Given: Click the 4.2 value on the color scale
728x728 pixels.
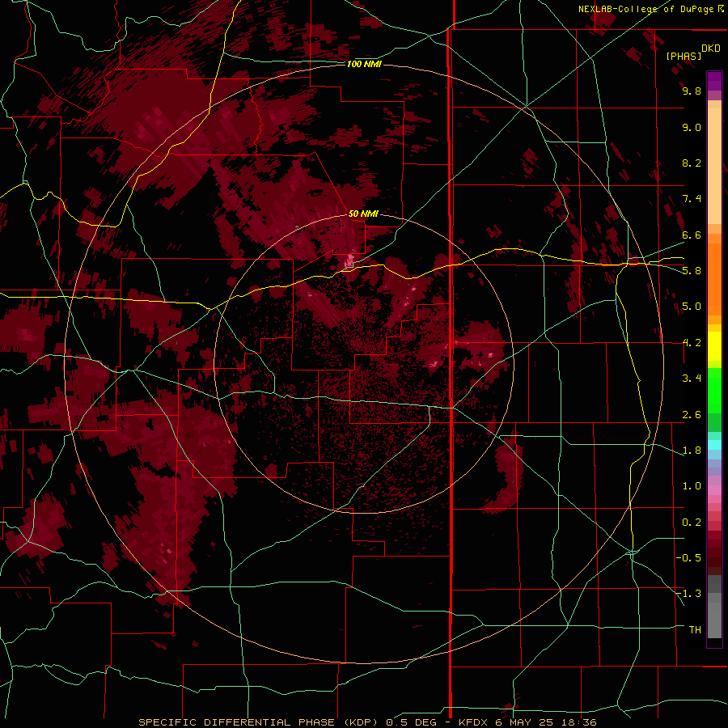Looking at the screenshot, I should click(x=692, y=343).
